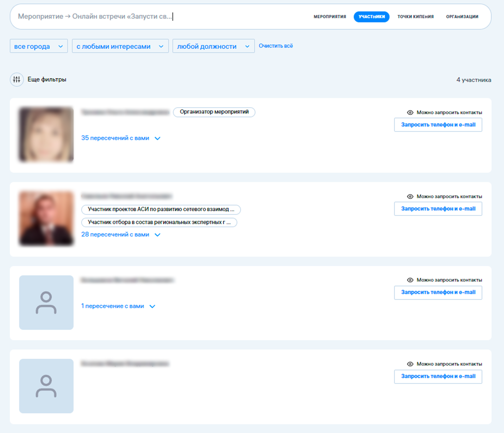Open the 'с любыми интересами' dropdown

(x=120, y=46)
